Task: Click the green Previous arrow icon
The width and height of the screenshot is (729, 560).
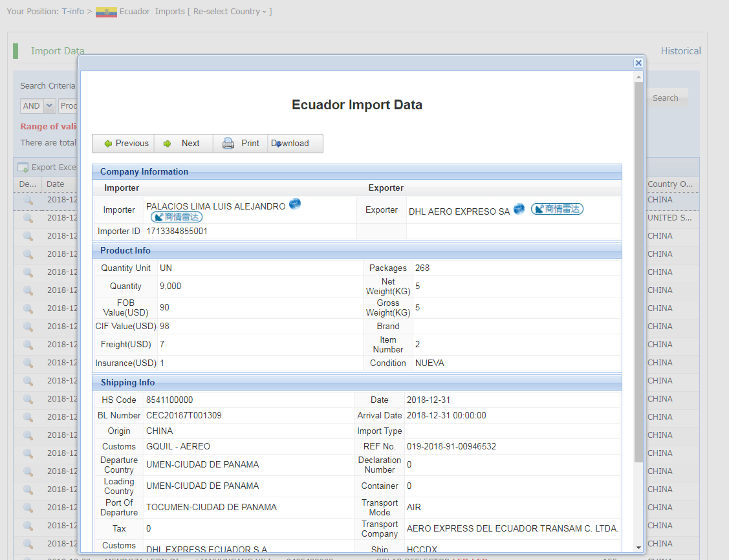Action: pyautogui.click(x=108, y=144)
